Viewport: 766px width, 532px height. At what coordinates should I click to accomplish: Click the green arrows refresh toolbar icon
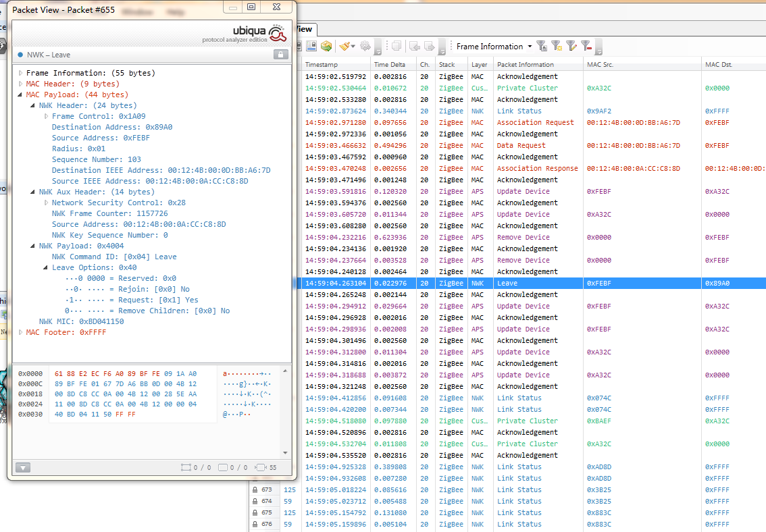point(327,47)
